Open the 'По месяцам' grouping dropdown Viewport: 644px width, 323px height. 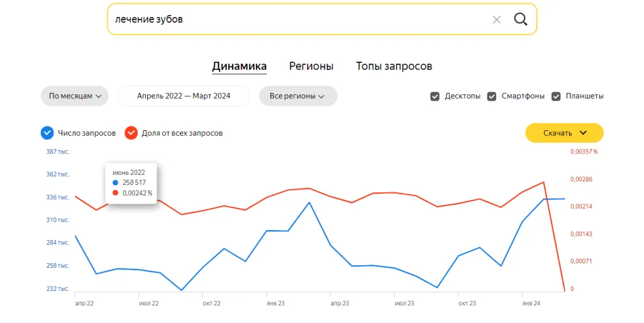pos(75,96)
